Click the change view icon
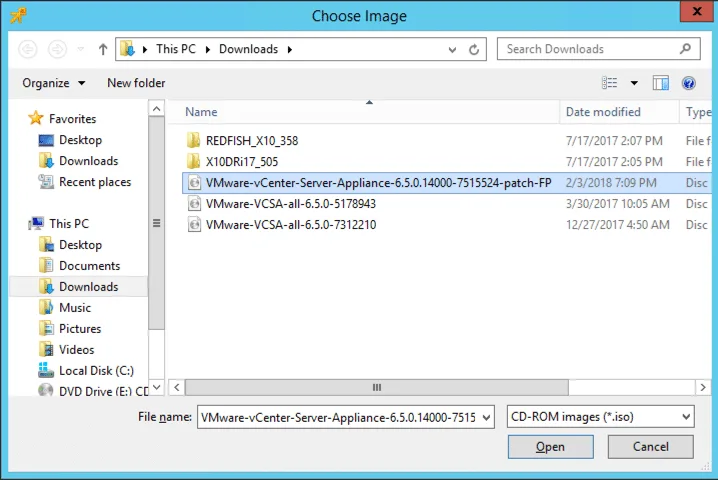The image size is (718, 480). [610, 83]
